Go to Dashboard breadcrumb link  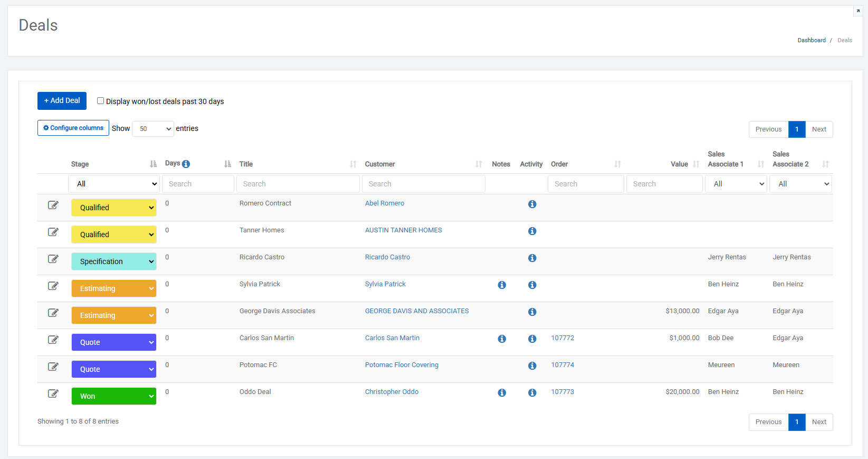pyautogui.click(x=812, y=40)
